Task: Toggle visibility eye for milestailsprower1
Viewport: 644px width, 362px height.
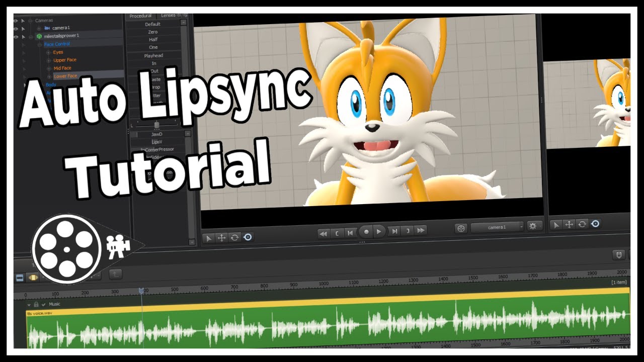Action: [x=16, y=37]
